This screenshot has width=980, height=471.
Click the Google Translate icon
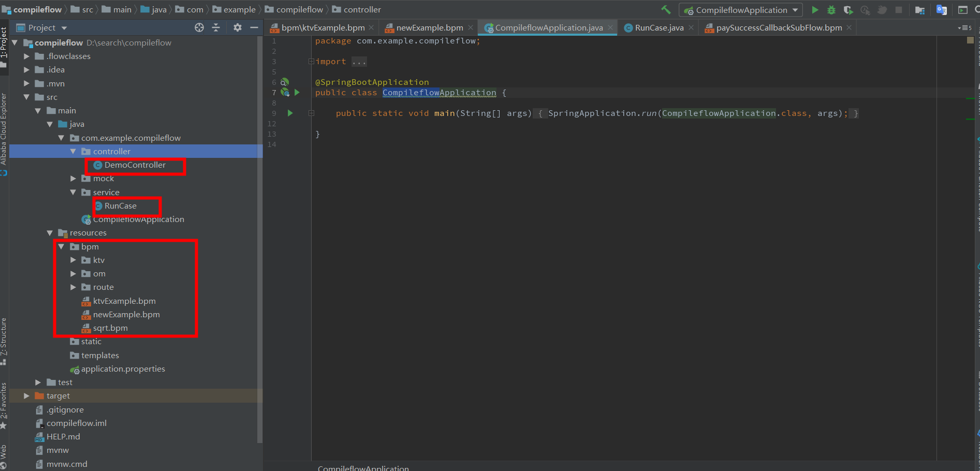[x=942, y=10]
